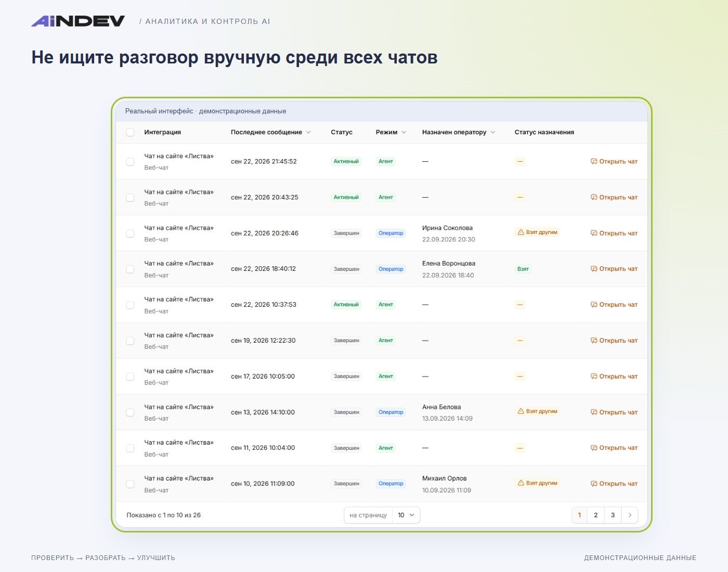Expand the Назначен оператору column chevron
The height and width of the screenshot is (572, 728).
pos(492,133)
